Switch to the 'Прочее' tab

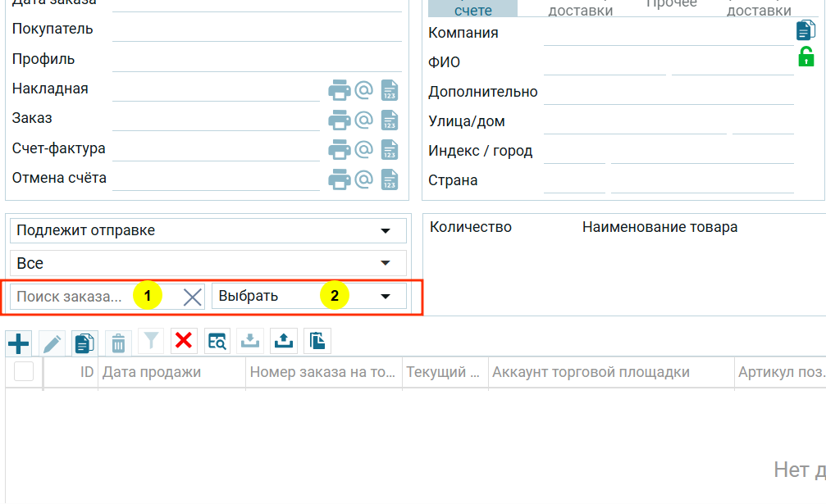(x=671, y=5)
